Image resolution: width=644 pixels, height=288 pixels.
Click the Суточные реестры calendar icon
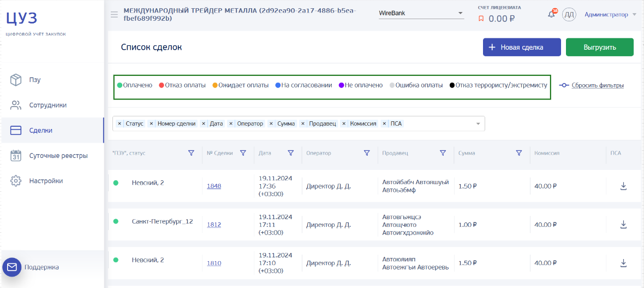tap(16, 156)
